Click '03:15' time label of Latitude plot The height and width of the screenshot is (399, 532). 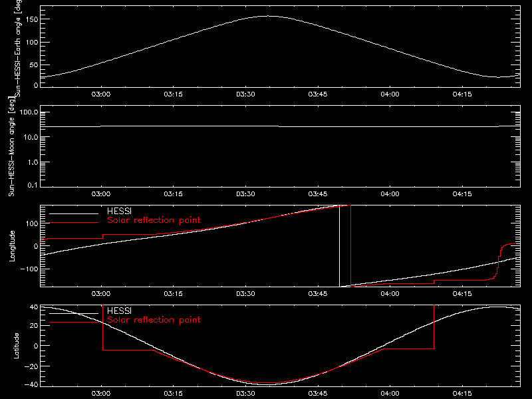(x=174, y=394)
